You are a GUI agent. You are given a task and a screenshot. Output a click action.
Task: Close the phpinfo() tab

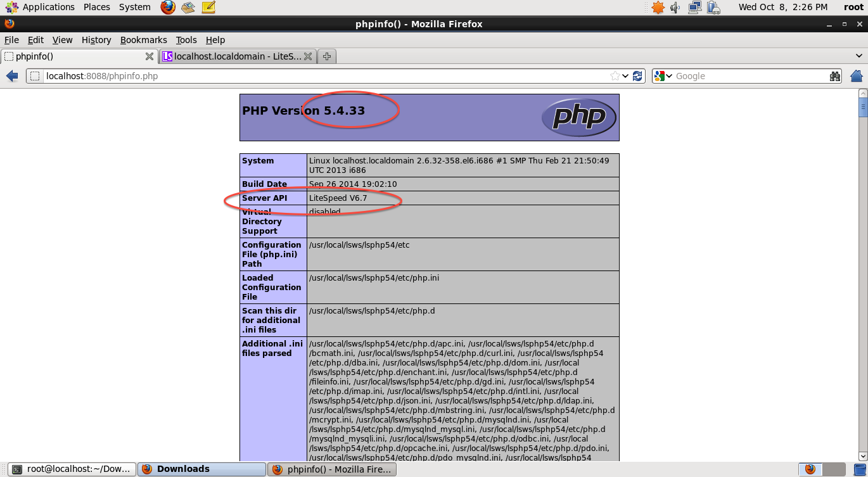coord(150,56)
